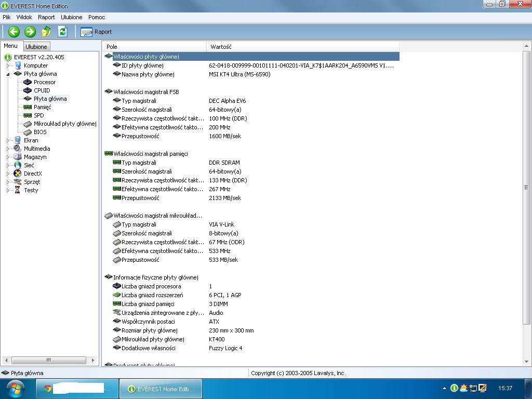
Task: Click the Refresh toolbar icon
Action: 62,32
